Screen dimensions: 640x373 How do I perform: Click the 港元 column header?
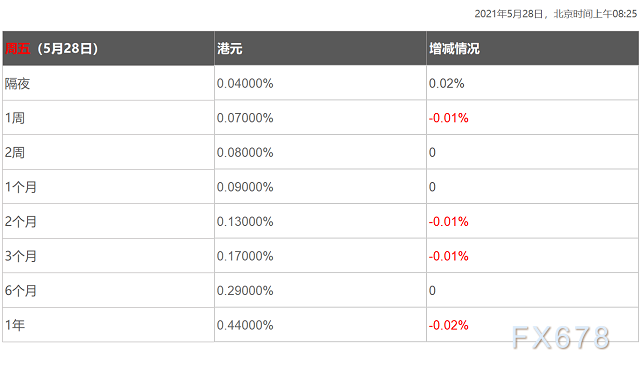pyautogui.click(x=320, y=49)
